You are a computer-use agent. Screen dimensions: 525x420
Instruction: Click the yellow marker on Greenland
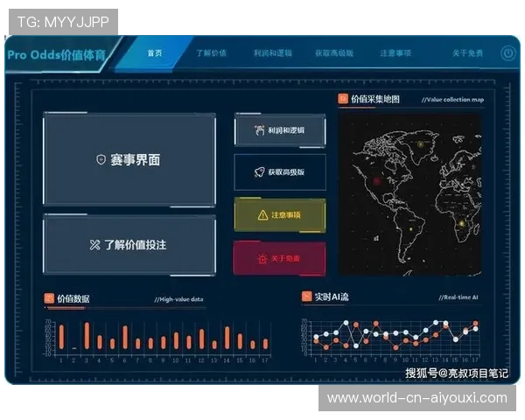click(421, 144)
